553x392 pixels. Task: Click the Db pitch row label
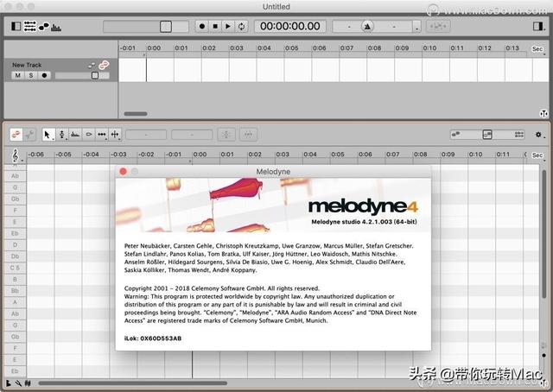15,256
